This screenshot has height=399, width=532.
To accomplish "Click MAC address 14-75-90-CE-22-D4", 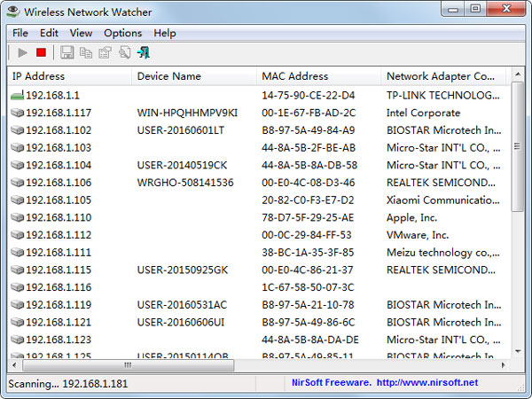I will 308,96.
